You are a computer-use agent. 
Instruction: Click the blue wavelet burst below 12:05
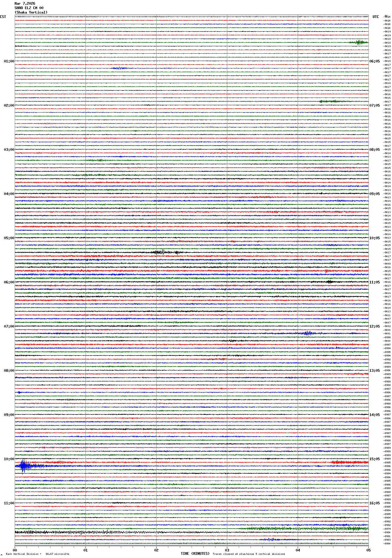(x=307, y=333)
